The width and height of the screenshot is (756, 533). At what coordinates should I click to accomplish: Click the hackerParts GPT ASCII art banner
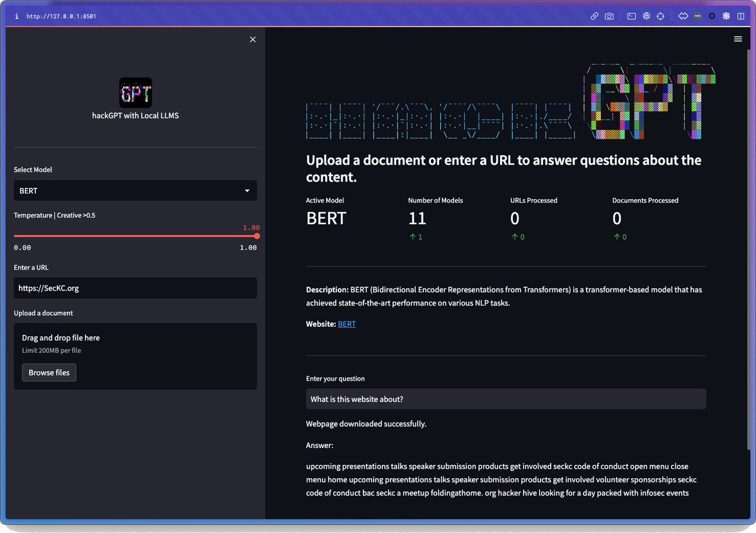point(511,103)
